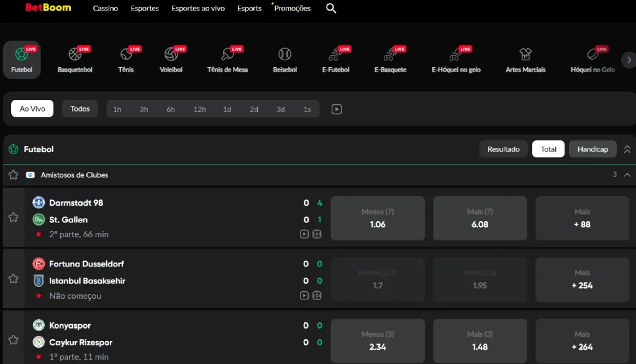Viewport: 636px width, 364px height.
Task: Open the Esportes menu
Action: pos(145,8)
